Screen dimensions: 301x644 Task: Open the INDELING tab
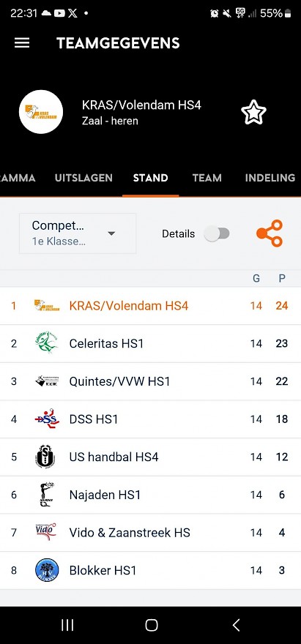point(270,178)
